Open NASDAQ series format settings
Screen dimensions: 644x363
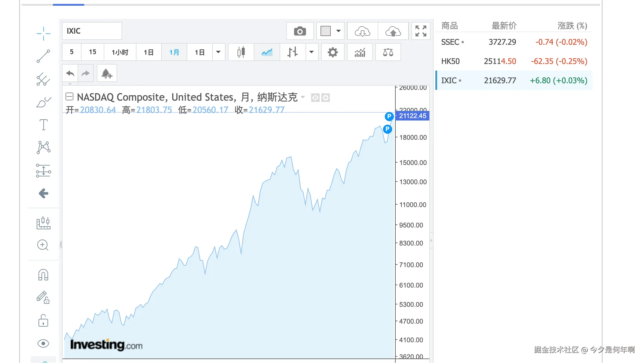(x=326, y=98)
